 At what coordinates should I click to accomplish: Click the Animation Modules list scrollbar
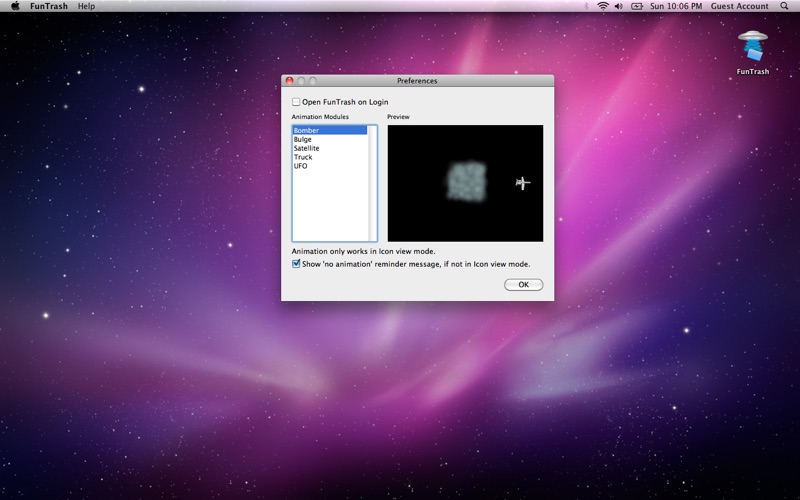point(372,183)
